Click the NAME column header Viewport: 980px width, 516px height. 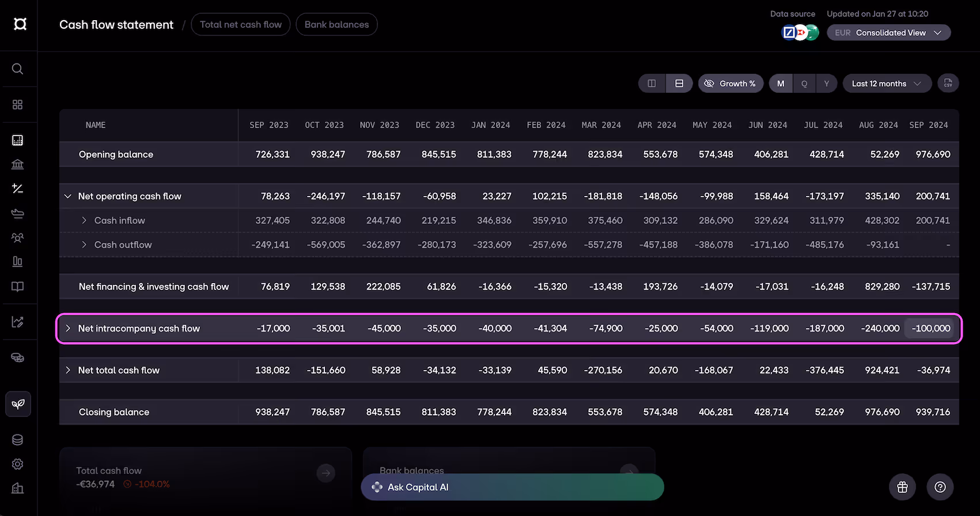click(x=96, y=125)
